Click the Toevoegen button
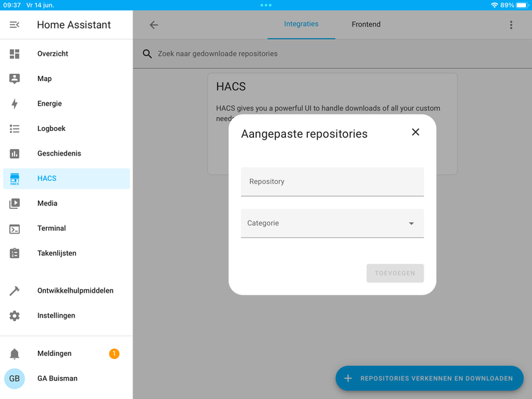Screen dimensions: 532x399 [395, 273]
